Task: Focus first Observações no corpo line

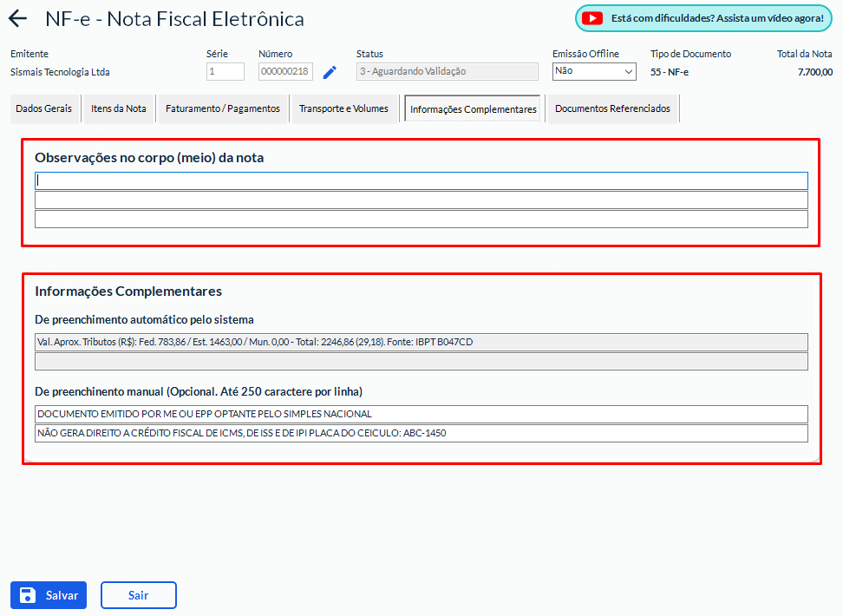Action: point(421,180)
